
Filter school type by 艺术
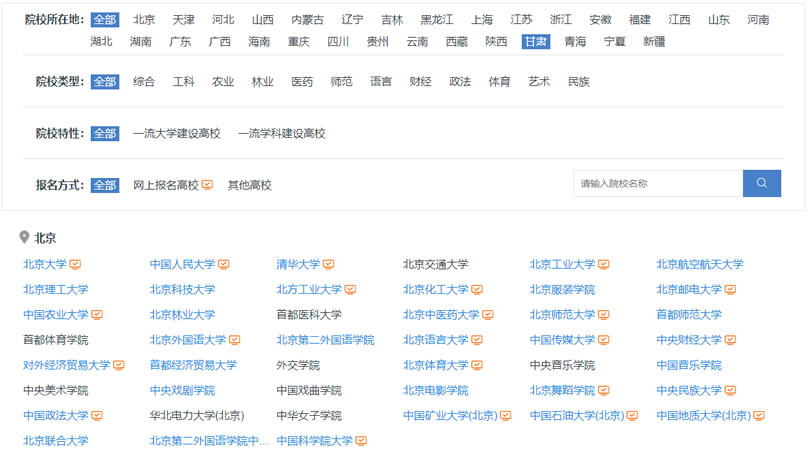(539, 82)
